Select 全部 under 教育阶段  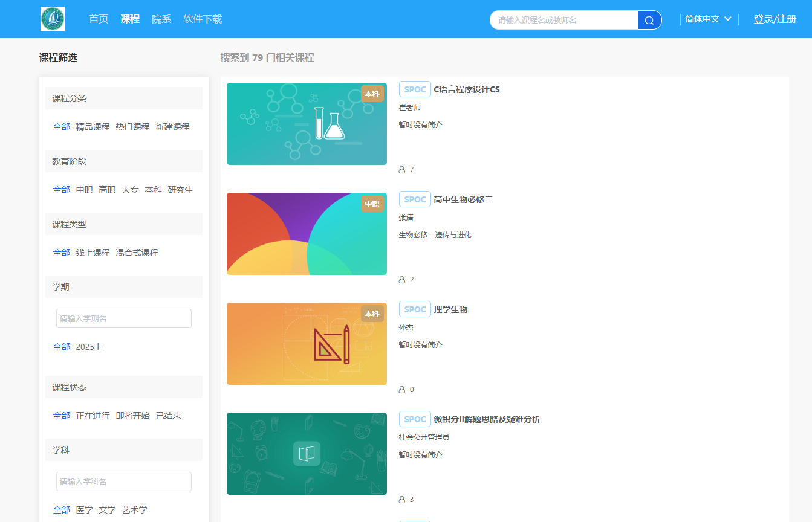click(x=62, y=190)
